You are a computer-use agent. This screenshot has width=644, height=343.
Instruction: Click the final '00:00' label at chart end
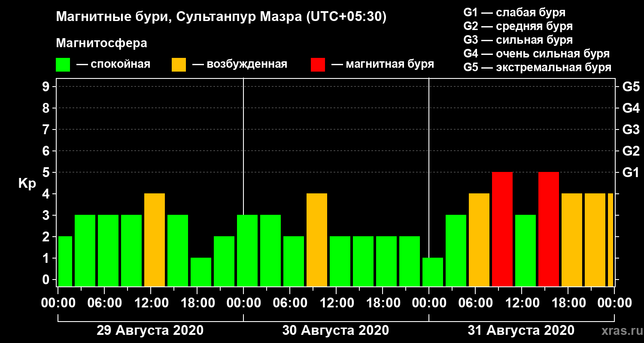(614, 303)
